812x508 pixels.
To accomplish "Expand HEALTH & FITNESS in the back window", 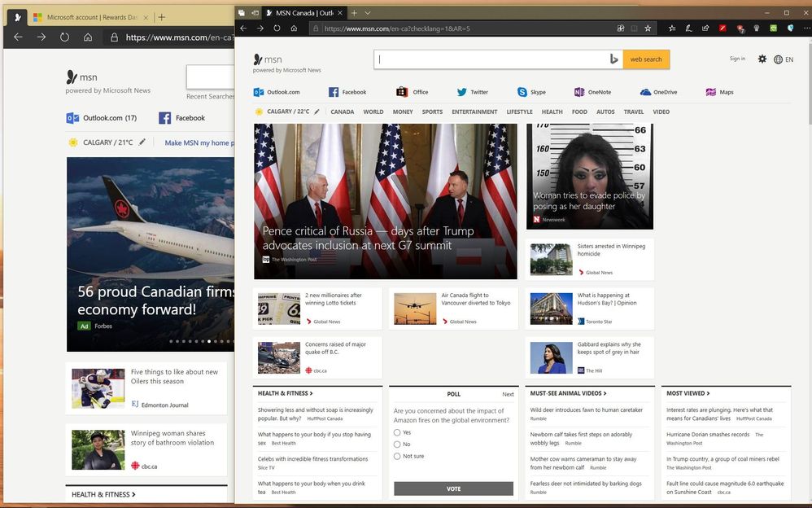I will click(x=103, y=494).
